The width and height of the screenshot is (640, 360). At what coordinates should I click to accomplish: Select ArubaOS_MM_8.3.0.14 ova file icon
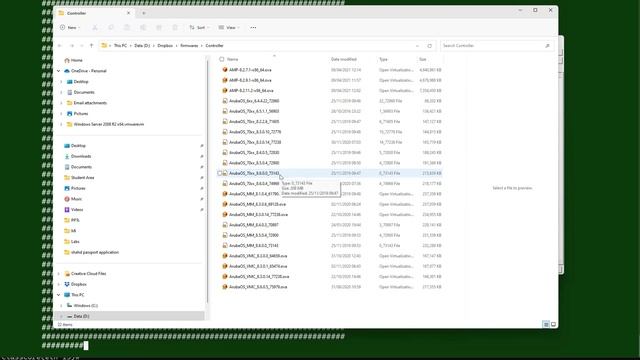click(x=224, y=214)
